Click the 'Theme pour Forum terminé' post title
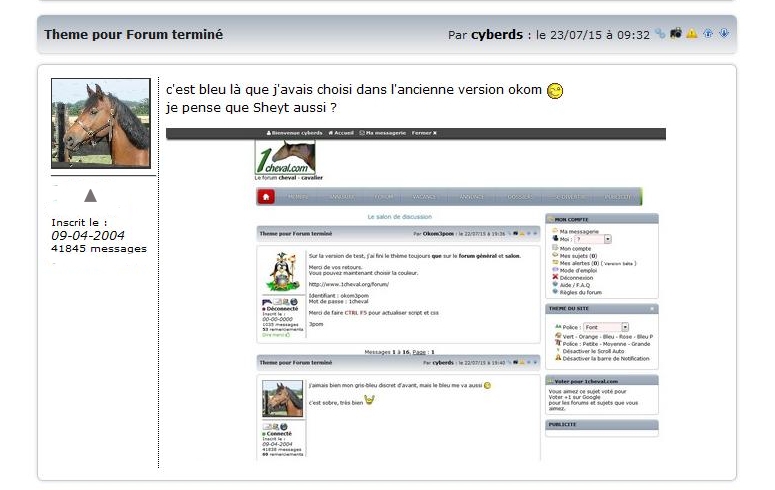Viewport: 775px width, 490px height. [133, 34]
